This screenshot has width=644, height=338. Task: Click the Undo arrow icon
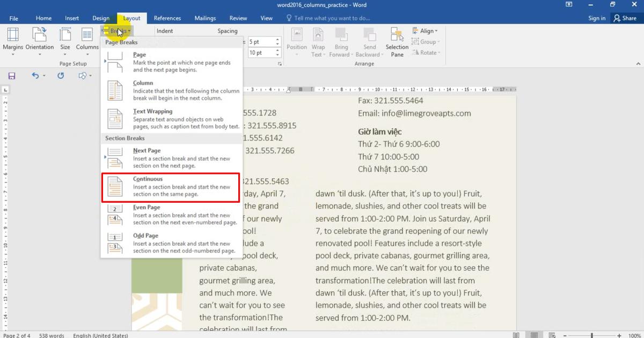35,76
